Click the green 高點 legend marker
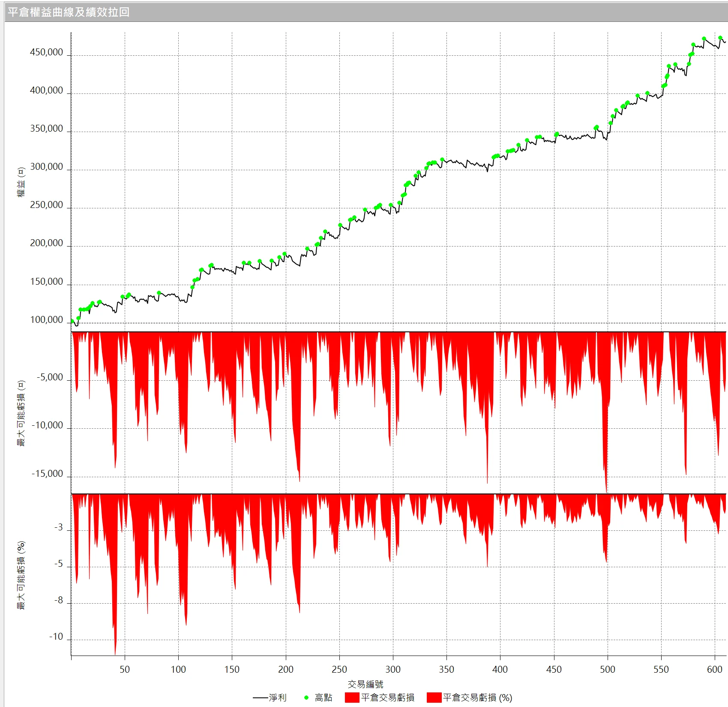This screenshot has width=728, height=707. click(306, 698)
